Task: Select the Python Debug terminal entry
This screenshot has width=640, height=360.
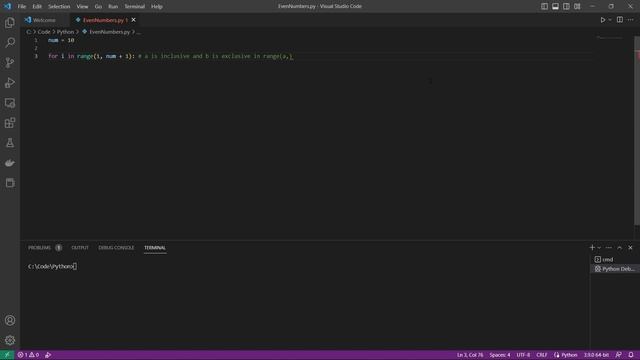Action: tap(614, 269)
